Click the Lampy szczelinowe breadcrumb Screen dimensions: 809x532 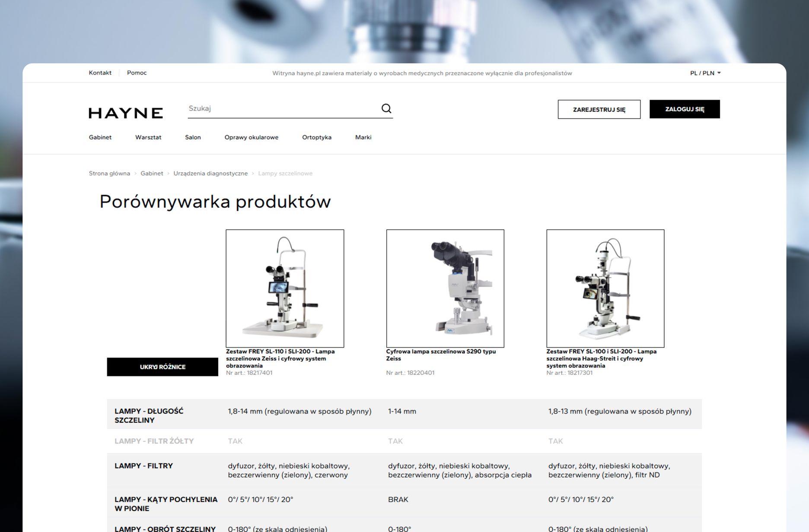(x=285, y=173)
